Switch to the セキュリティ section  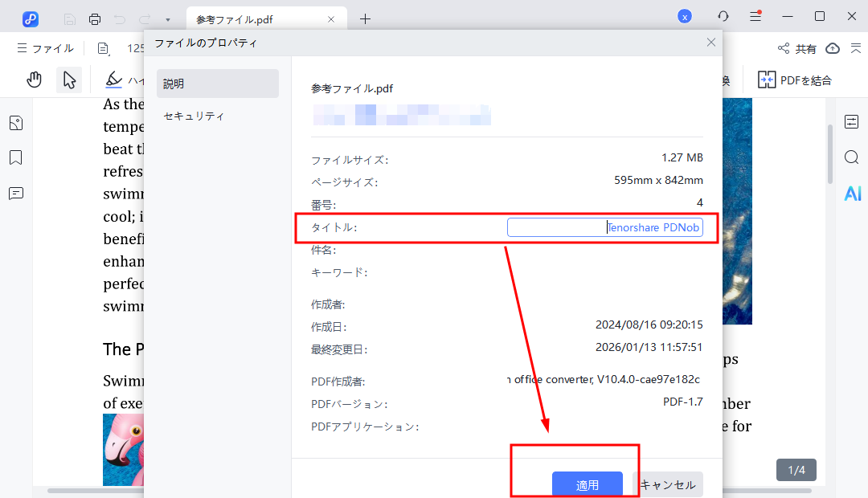194,116
